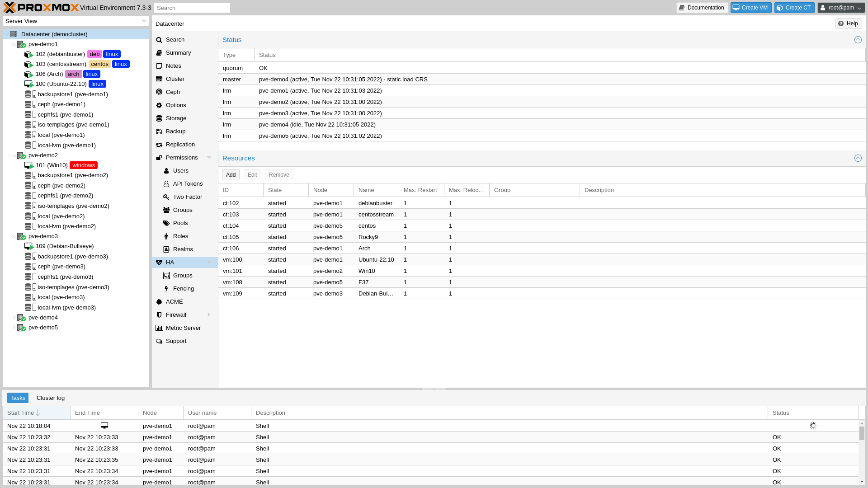Viewport: 868px width, 488px height.
Task: Click Add button in Resources section
Action: point(231,174)
